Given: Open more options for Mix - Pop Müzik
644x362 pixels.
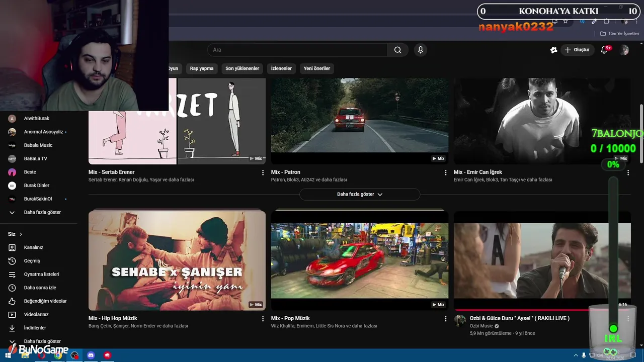Looking at the screenshot, I should [445, 319].
